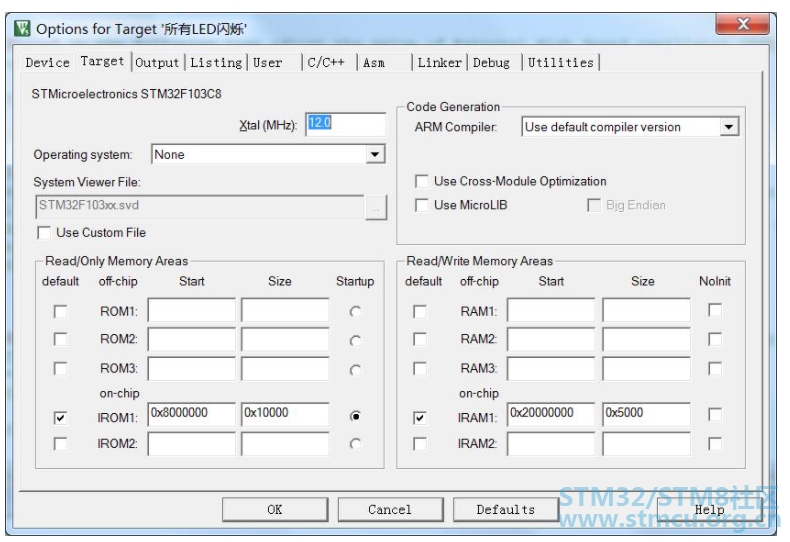Image resolution: width=790 pixels, height=542 pixels.
Task: Uncheck the IRAM1 default checkbox
Action: (420, 418)
